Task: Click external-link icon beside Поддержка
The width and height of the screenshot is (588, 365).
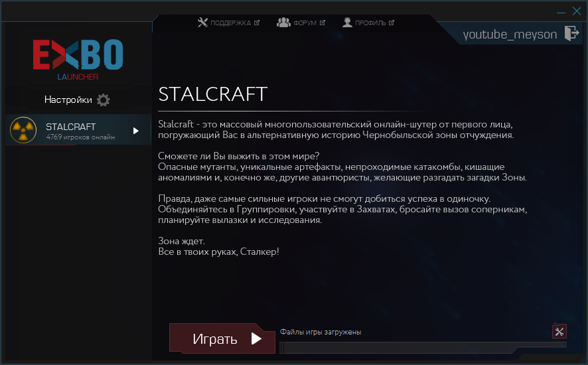Action: click(256, 23)
